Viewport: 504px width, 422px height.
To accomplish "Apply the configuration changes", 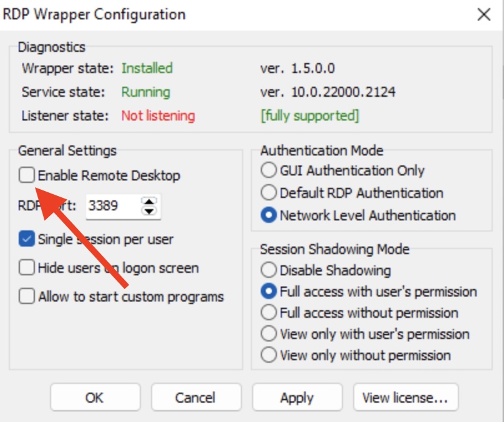I will point(298,397).
